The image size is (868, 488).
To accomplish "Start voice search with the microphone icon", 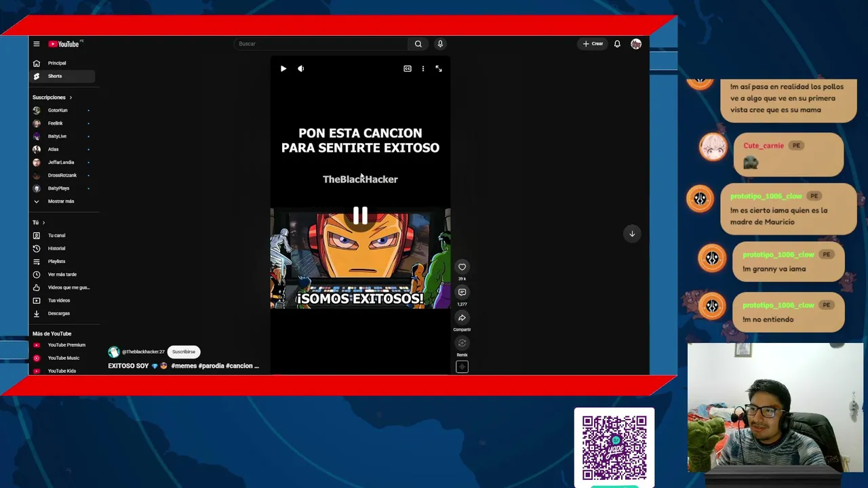I will 440,44.
